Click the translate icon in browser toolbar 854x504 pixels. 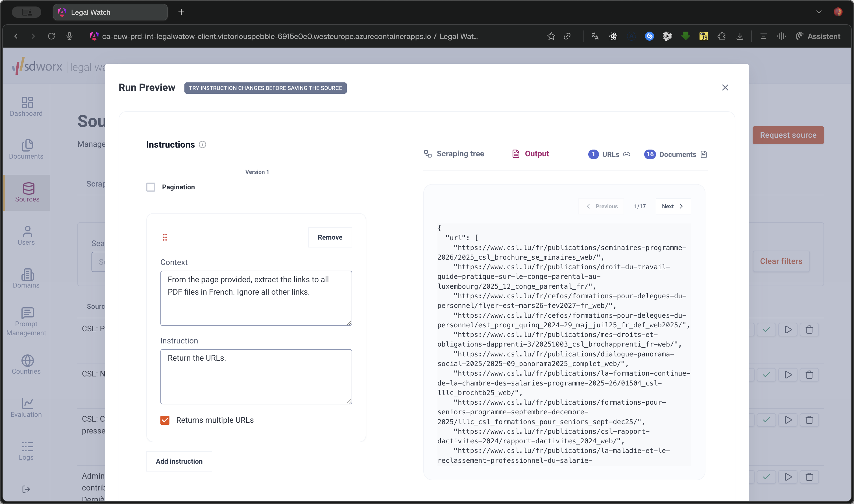pos(595,36)
